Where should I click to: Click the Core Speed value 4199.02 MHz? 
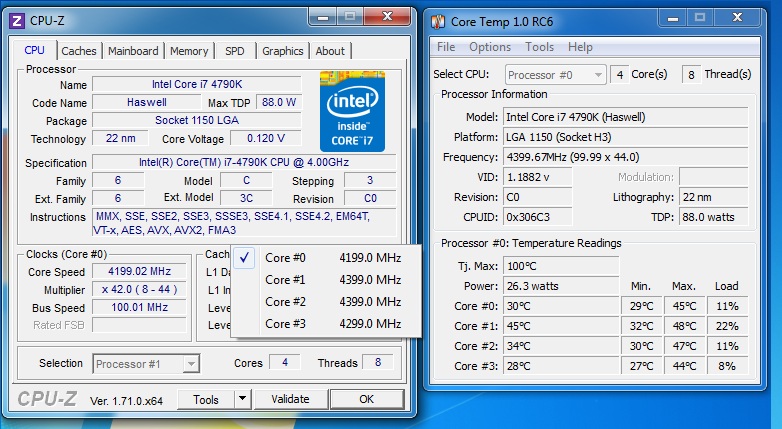[140, 271]
